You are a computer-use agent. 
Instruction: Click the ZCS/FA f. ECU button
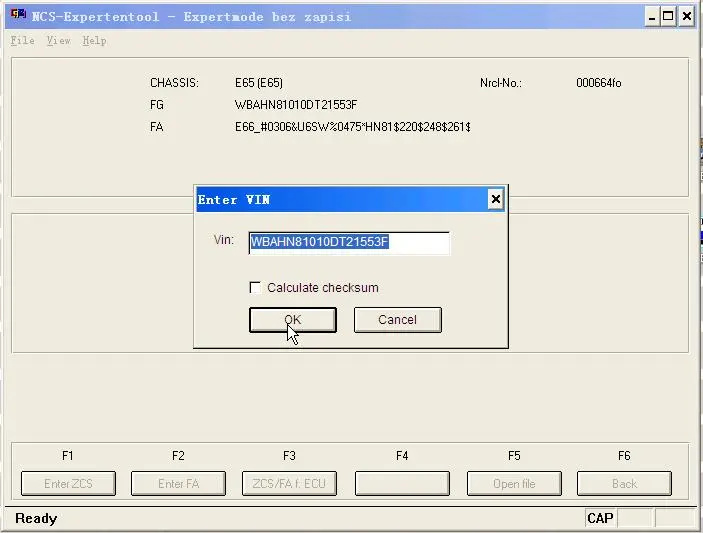[x=289, y=483]
